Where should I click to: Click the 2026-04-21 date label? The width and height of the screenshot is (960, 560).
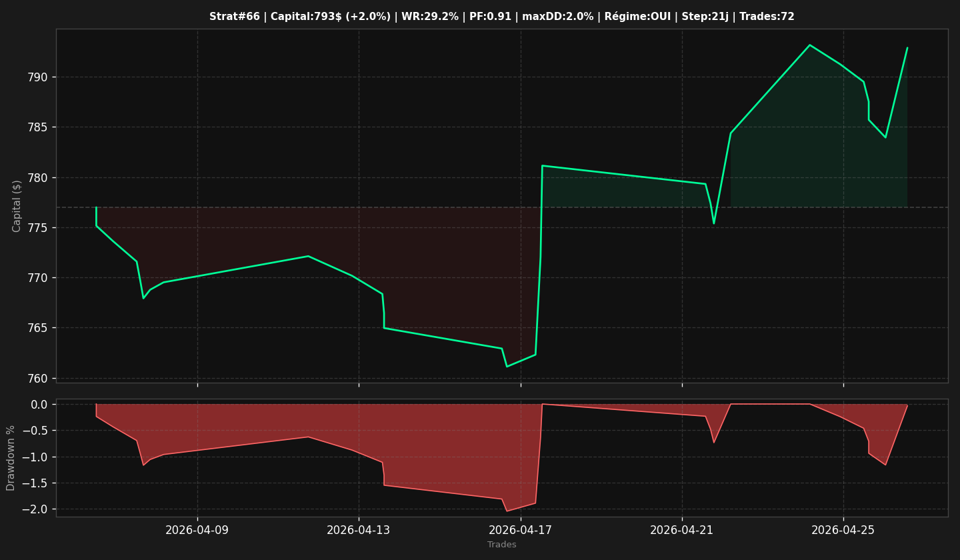[682, 530]
